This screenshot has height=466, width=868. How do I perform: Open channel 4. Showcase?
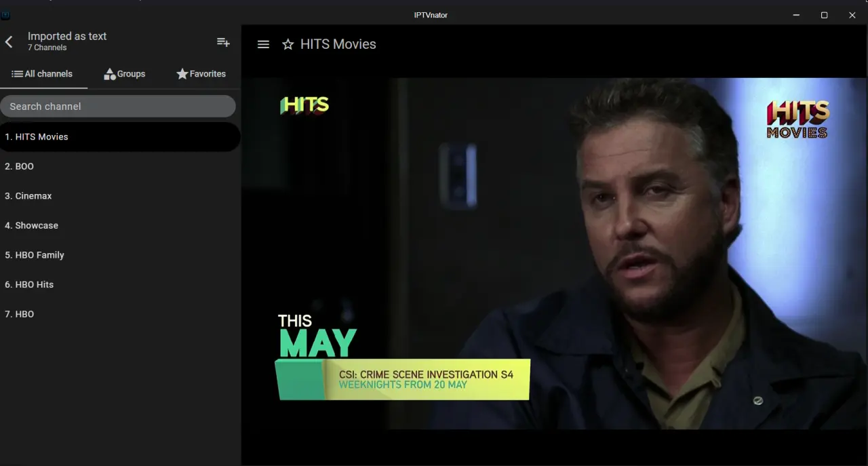click(x=120, y=225)
